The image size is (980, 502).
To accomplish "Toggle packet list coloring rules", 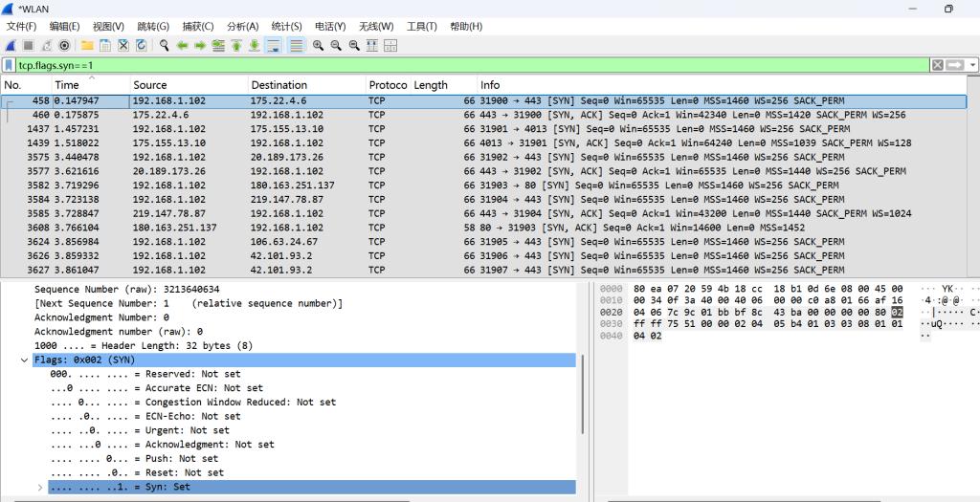I will tap(297, 46).
